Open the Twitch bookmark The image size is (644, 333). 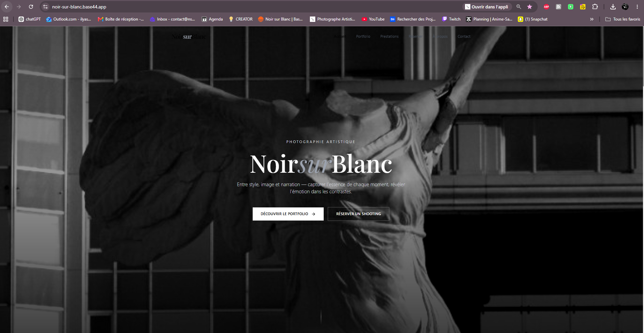pos(451,19)
